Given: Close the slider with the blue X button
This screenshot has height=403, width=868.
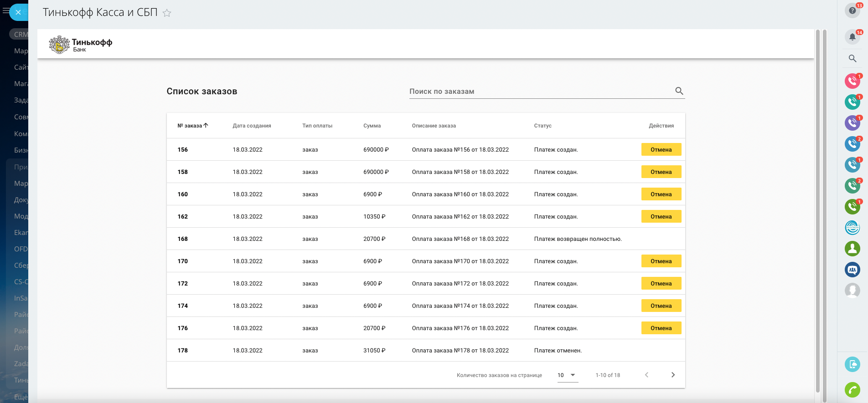Looking at the screenshot, I should (18, 12).
